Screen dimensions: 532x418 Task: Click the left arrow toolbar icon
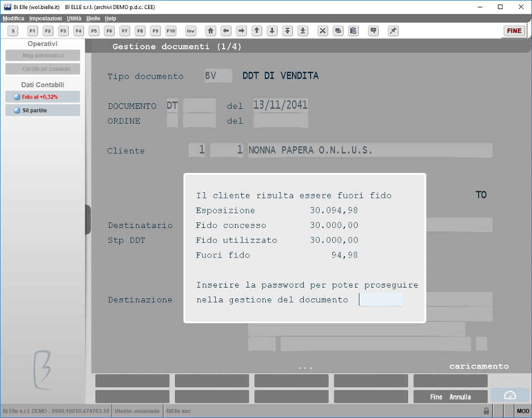[225, 31]
